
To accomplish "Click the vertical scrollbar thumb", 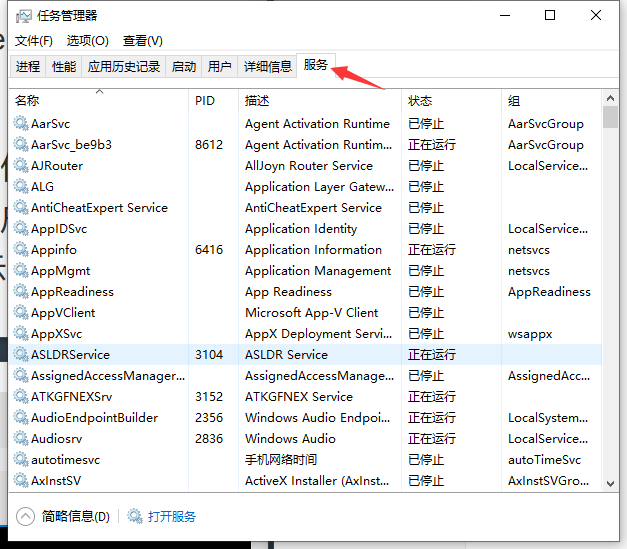I will [x=610, y=117].
